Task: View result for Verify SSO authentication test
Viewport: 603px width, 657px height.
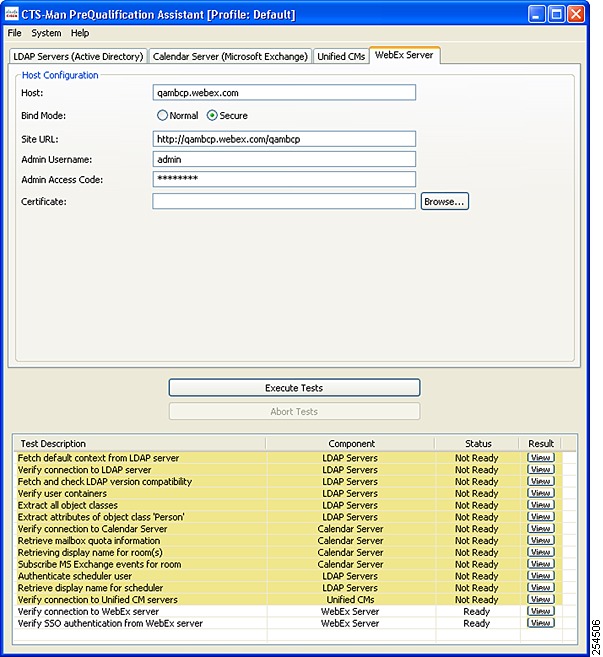Action: pos(541,623)
